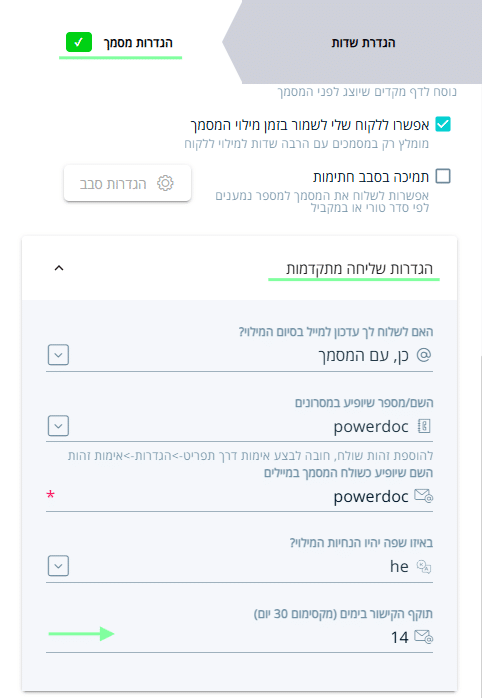Switch to the הגדרת שדות tab
This screenshot has height=698, width=482.
coord(363,43)
